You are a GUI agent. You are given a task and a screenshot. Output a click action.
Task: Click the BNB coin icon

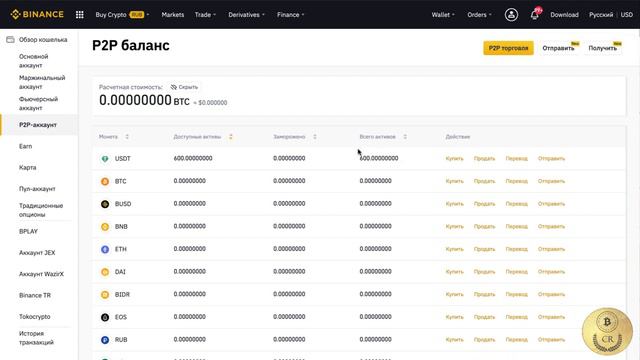point(105,227)
